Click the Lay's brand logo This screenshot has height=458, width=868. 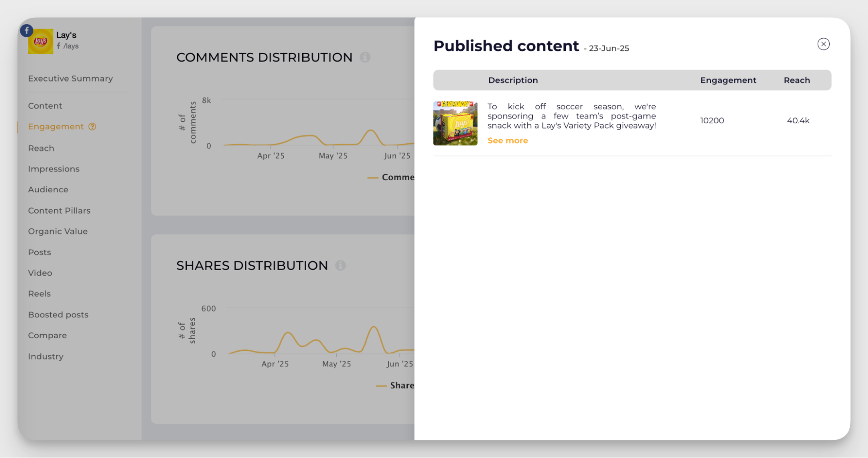tap(41, 42)
